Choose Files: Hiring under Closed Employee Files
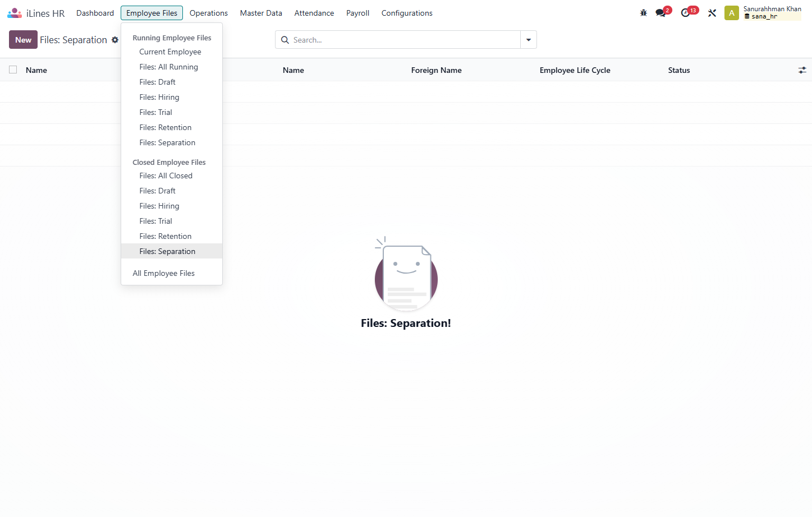The width and height of the screenshot is (812, 517). (x=172, y=206)
